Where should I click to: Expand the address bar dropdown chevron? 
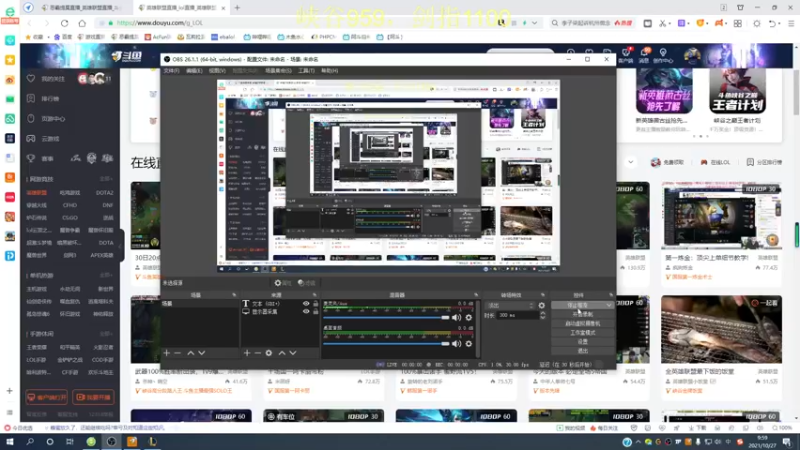pyautogui.click(x=534, y=23)
